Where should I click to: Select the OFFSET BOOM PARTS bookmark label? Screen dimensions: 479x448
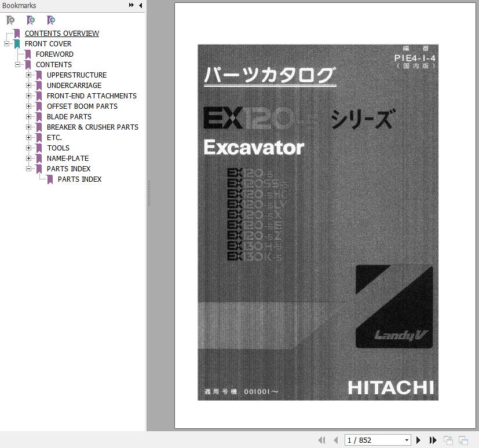point(82,106)
